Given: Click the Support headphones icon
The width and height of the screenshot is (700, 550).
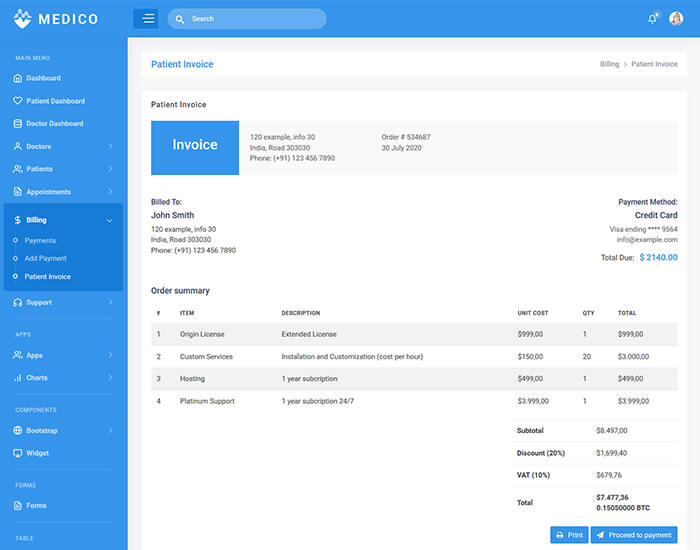Looking at the screenshot, I should tap(17, 302).
